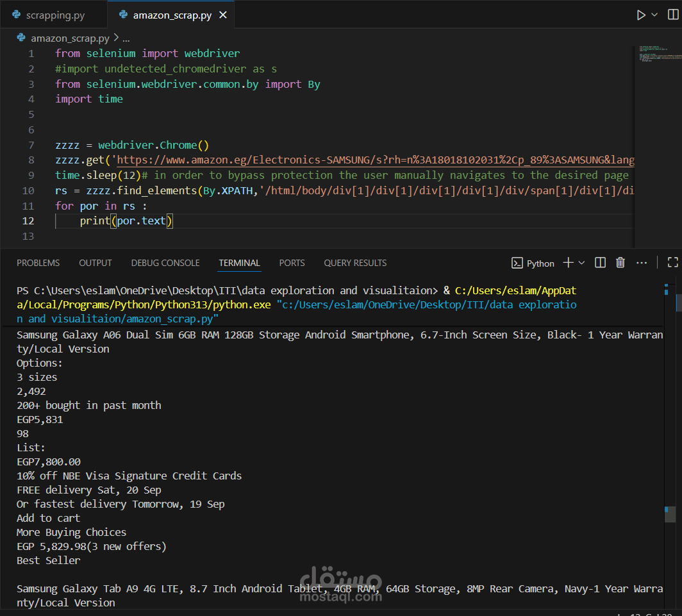Open the amazon.eg URL link in code
The height and width of the screenshot is (616, 682).
pyautogui.click(x=376, y=160)
